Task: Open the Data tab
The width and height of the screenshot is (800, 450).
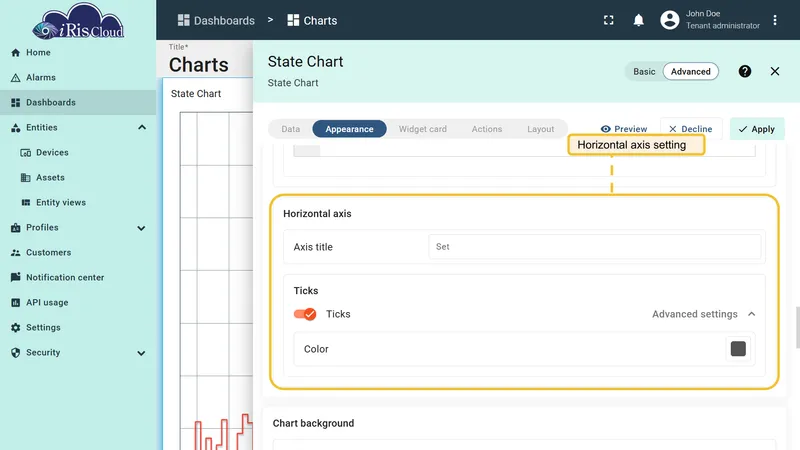Action: tap(290, 129)
